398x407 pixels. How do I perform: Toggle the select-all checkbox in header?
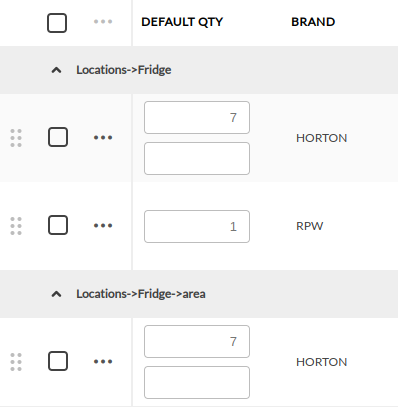click(x=57, y=23)
